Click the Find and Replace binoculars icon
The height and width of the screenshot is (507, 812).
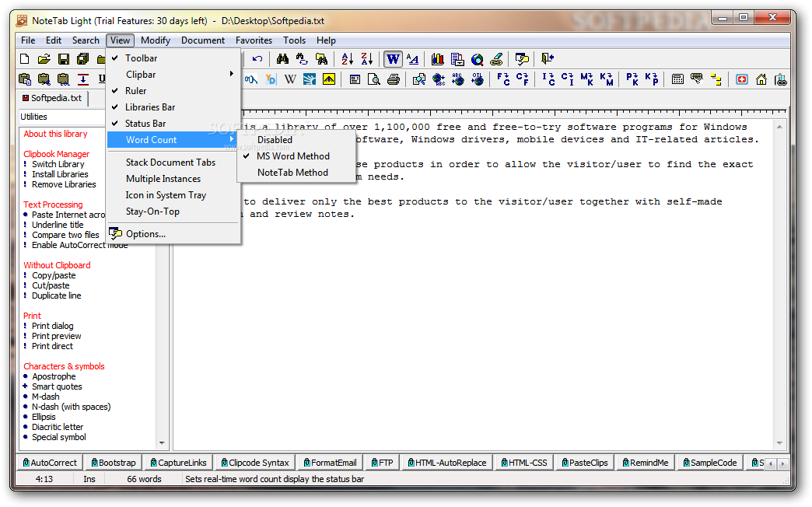click(x=302, y=59)
